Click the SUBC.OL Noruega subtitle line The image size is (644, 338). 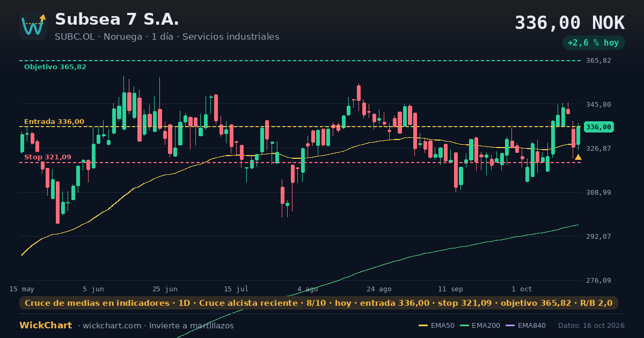167,36
